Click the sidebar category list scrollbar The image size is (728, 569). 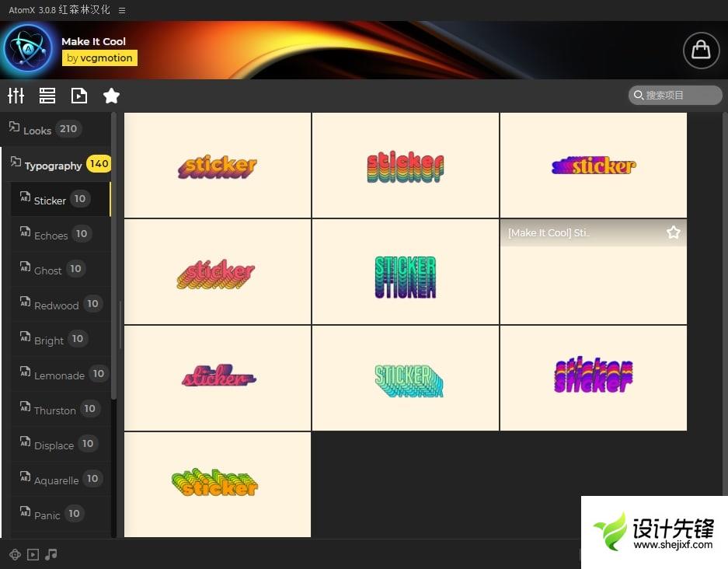point(114,257)
